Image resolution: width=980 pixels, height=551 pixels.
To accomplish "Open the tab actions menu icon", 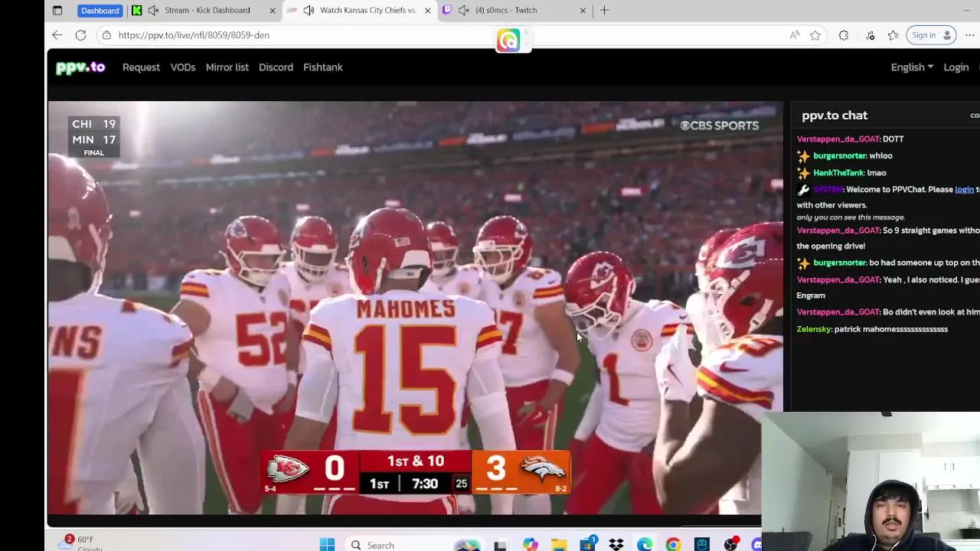I will [x=57, y=11].
